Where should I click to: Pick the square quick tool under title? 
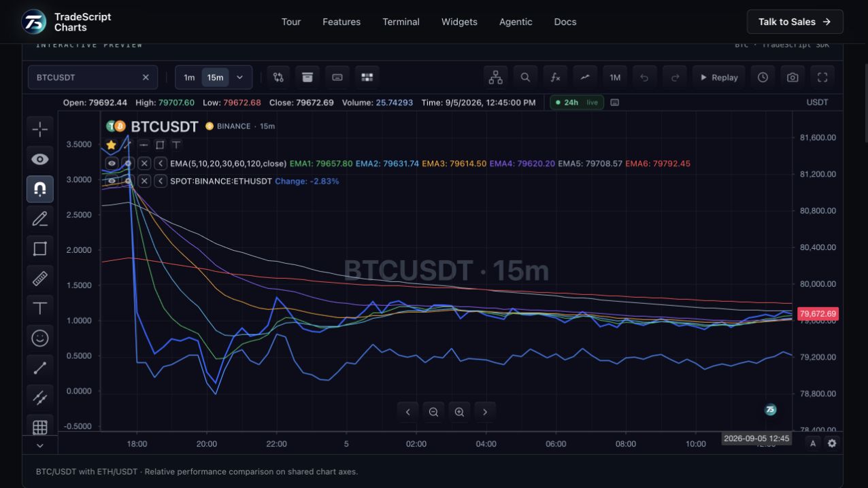160,145
